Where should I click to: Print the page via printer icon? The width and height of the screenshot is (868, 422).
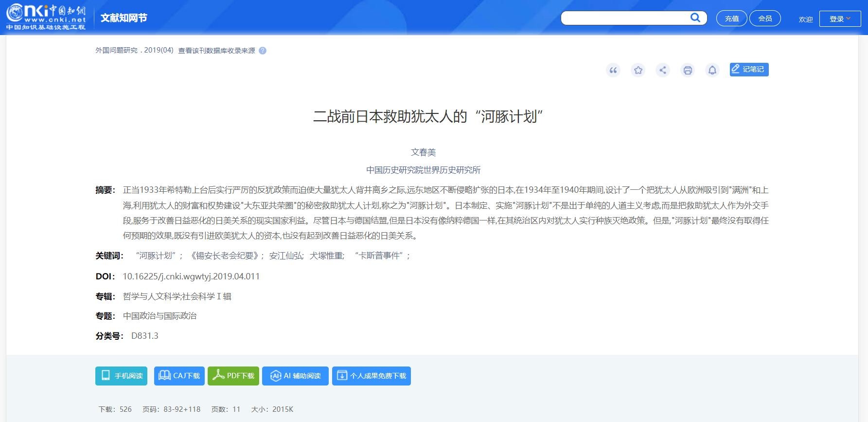pyautogui.click(x=688, y=70)
